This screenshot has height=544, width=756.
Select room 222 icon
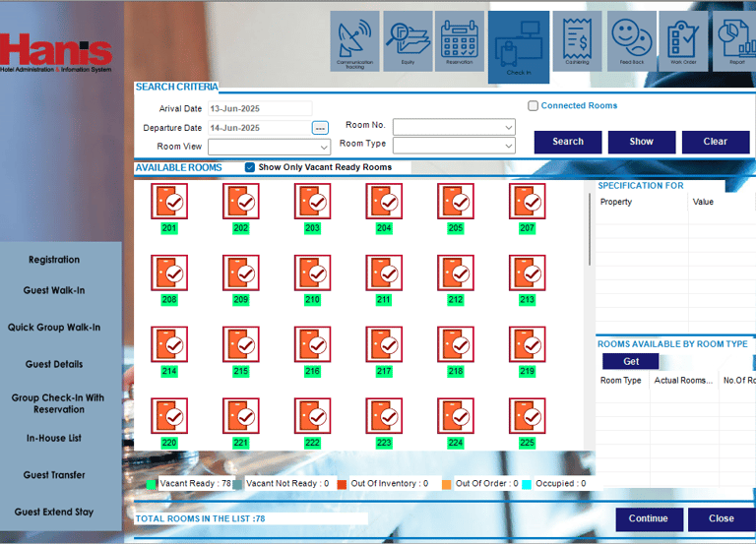point(312,416)
